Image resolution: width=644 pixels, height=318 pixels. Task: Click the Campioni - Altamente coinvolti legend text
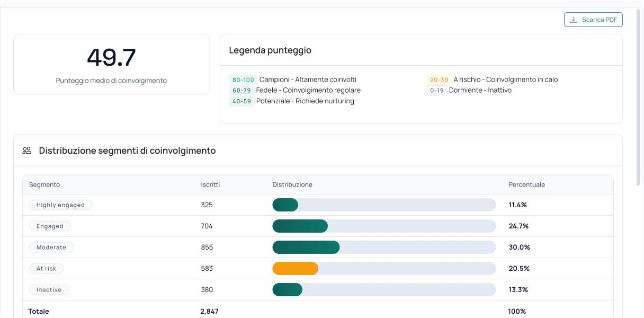click(x=308, y=80)
